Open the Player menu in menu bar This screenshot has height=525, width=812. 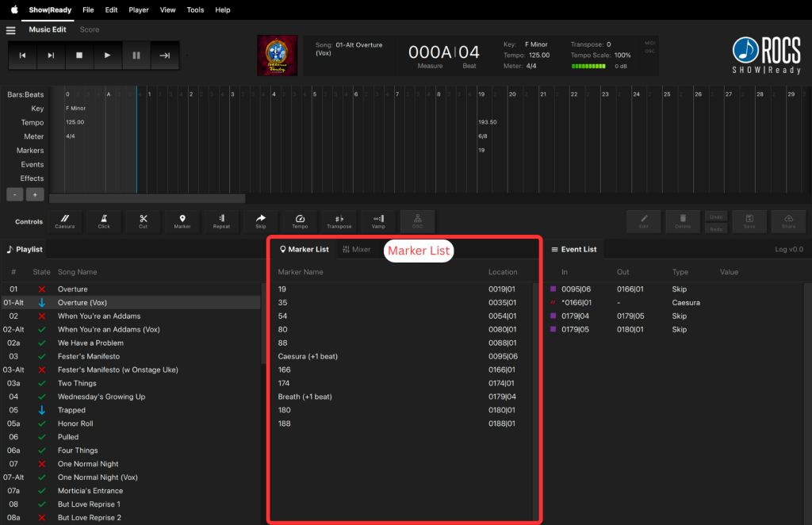139,10
